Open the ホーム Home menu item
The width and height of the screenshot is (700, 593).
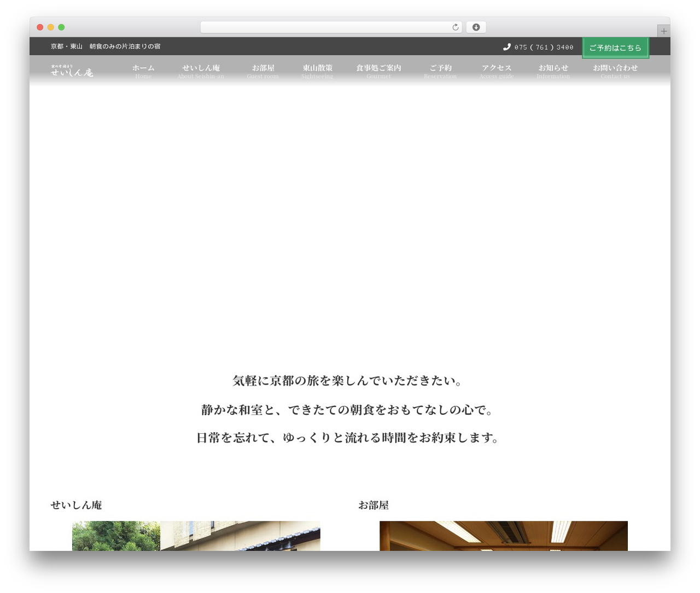click(143, 71)
